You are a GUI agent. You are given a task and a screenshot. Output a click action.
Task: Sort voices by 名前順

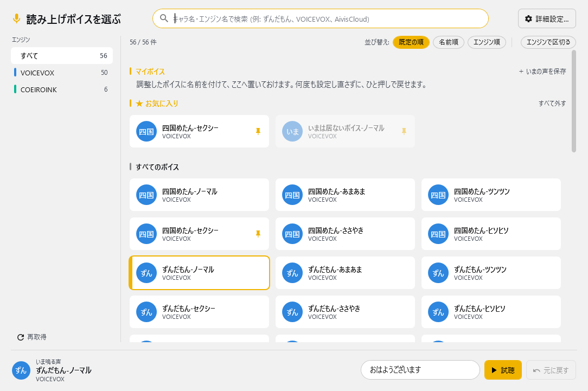[449, 42]
